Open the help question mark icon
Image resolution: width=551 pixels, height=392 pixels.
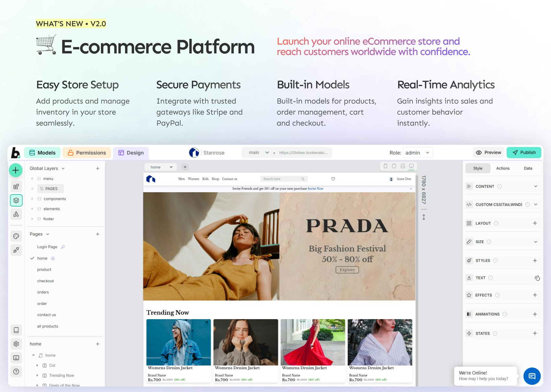click(16, 372)
